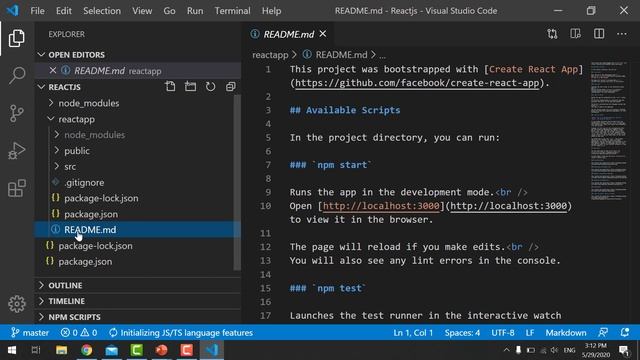Screen dimensions: 640x360
Task: Show hidden system tray icons
Action: pos(507,350)
